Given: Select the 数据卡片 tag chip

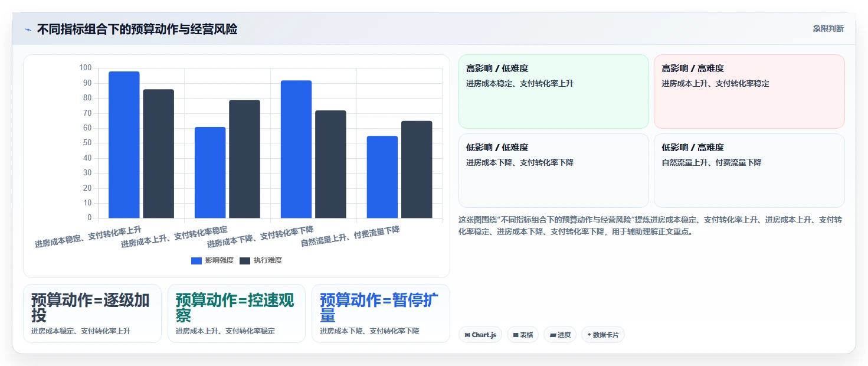Looking at the screenshot, I should (x=603, y=335).
